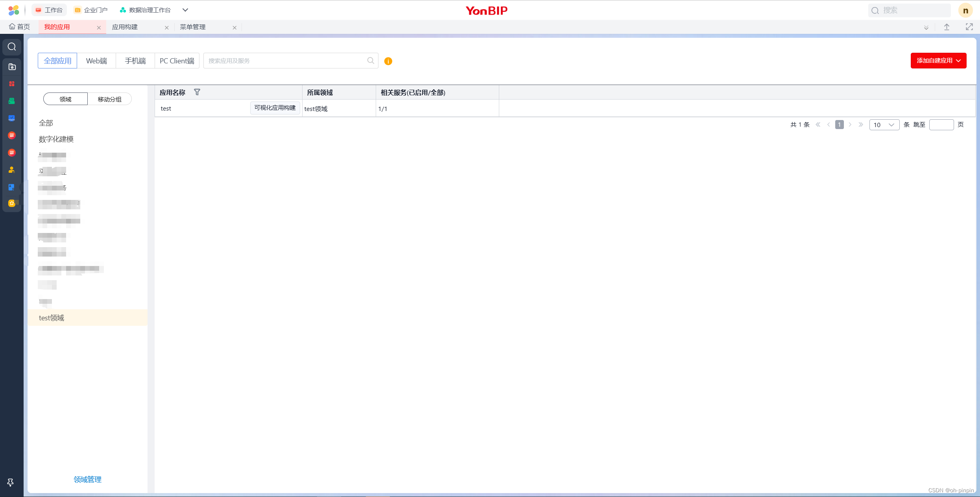
Task: Click the yellow star badge icon in sidebar
Action: (x=11, y=203)
